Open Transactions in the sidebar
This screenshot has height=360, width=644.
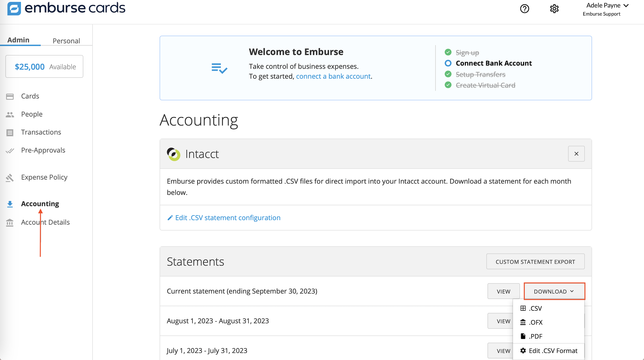(x=41, y=132)
